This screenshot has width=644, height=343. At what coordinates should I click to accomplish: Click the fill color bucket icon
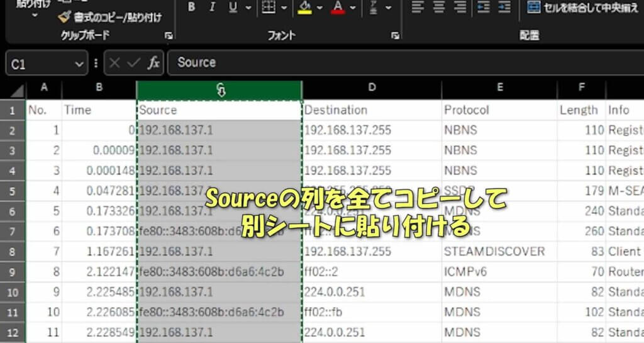305,8
